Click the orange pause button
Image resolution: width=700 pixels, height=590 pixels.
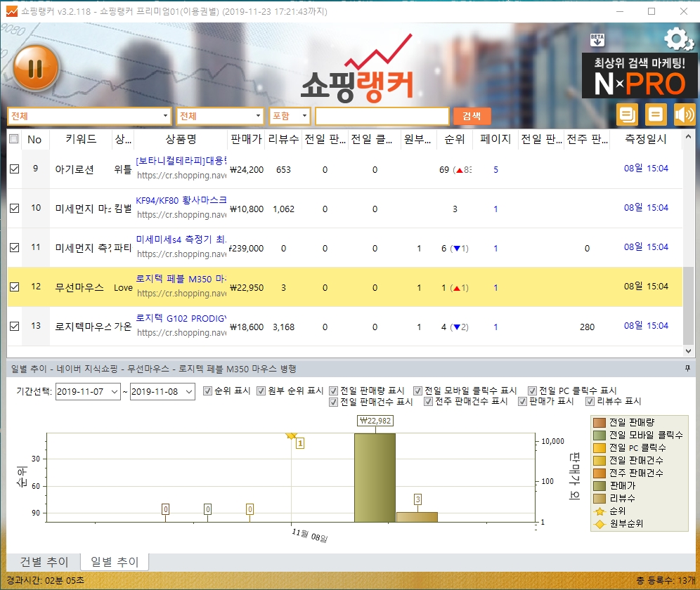click(x=36, y=68)
